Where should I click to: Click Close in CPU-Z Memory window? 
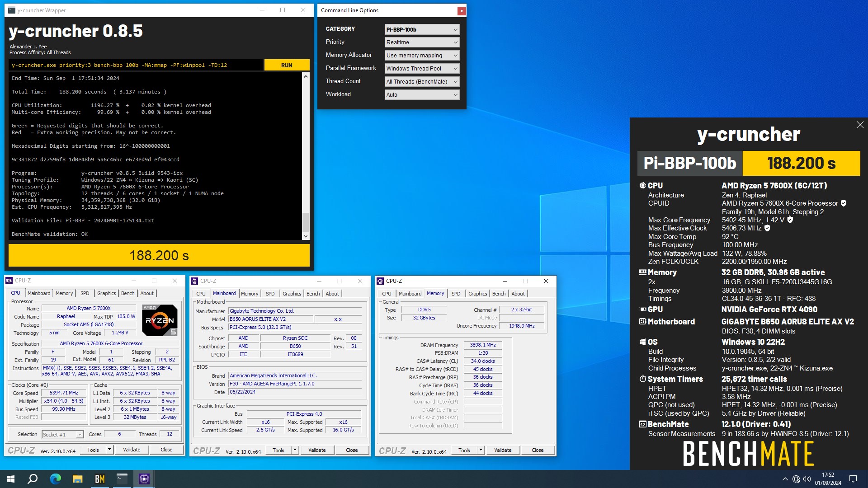point(538,450)
